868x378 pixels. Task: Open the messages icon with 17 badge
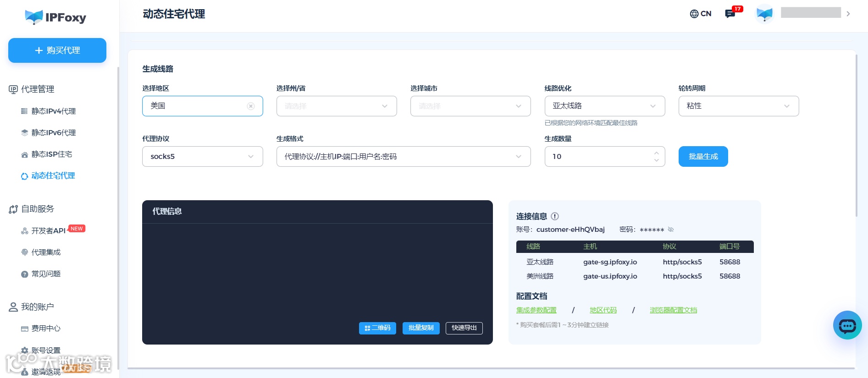point(730,14)
